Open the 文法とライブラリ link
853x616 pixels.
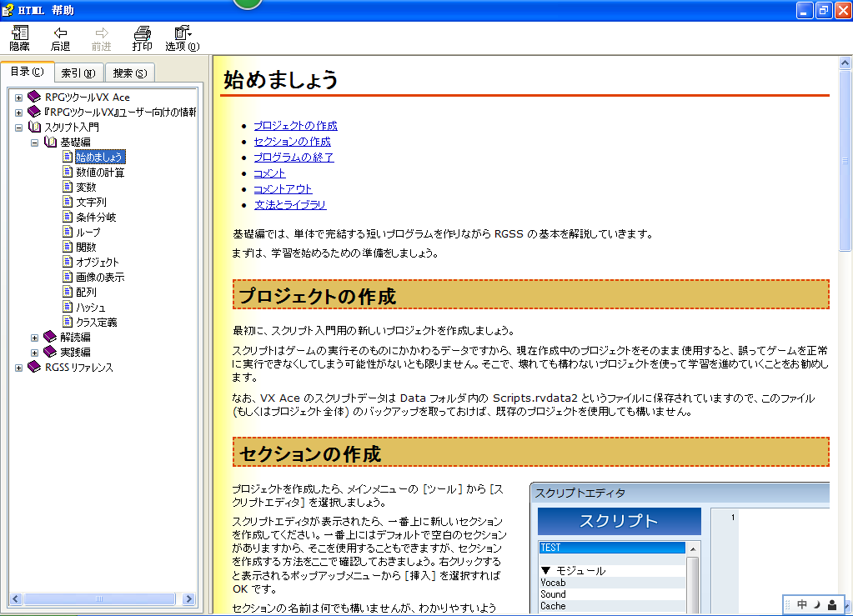coord(290,204)
